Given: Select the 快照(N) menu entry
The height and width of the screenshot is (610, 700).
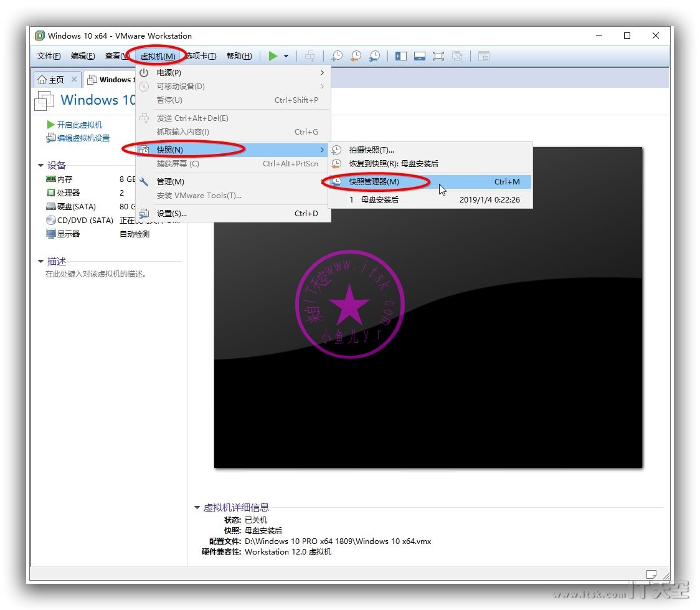Looking at the screenshot, I should click(234, 150).
